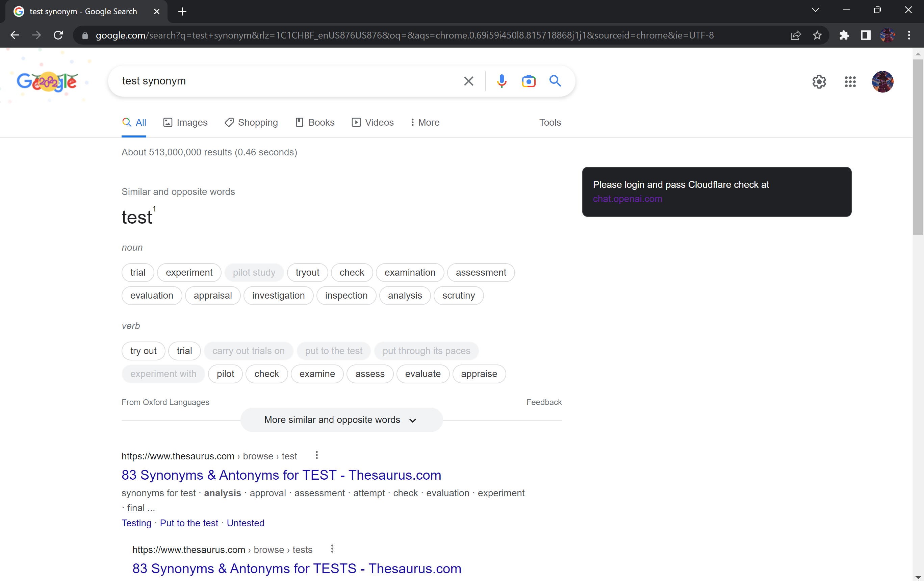Open the More search categories menu
The height and width of the screenshot is (581, 924).
click(425, 122)
